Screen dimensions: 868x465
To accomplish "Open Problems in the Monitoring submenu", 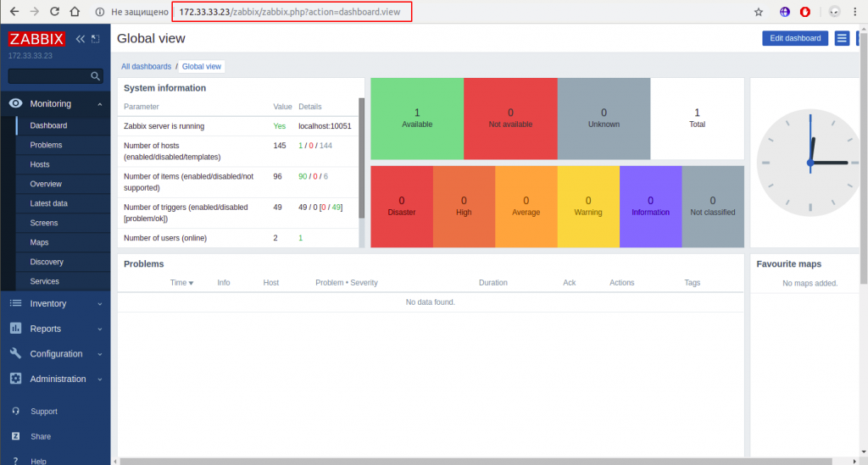I will (46, 145).
